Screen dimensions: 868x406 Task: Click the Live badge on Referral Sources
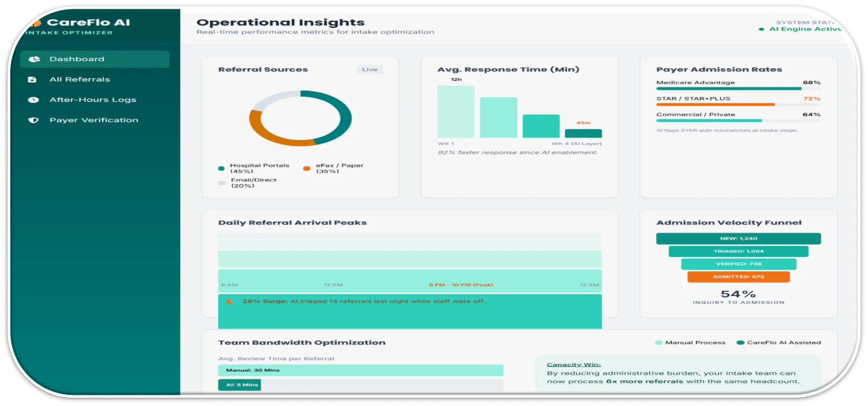pyautogui.click(x=369, y=70)
